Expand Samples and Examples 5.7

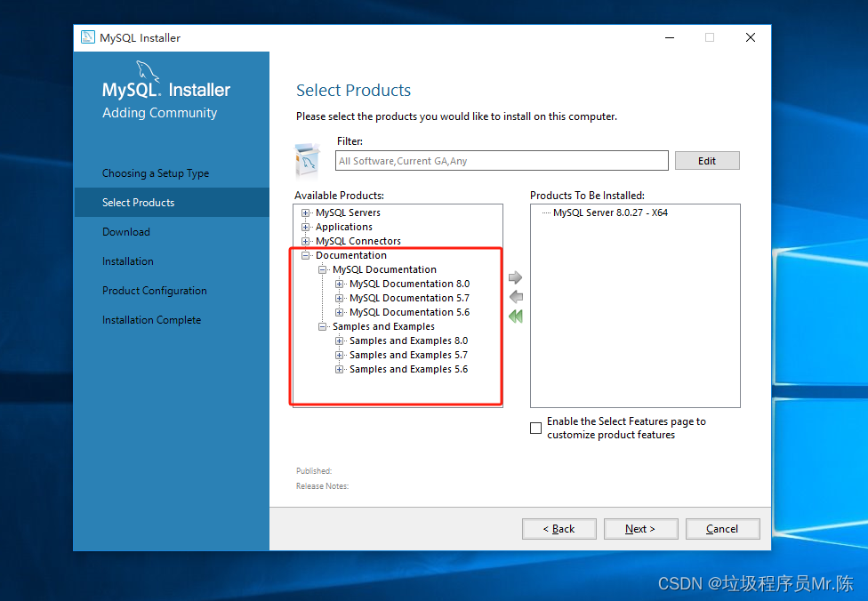339,356
